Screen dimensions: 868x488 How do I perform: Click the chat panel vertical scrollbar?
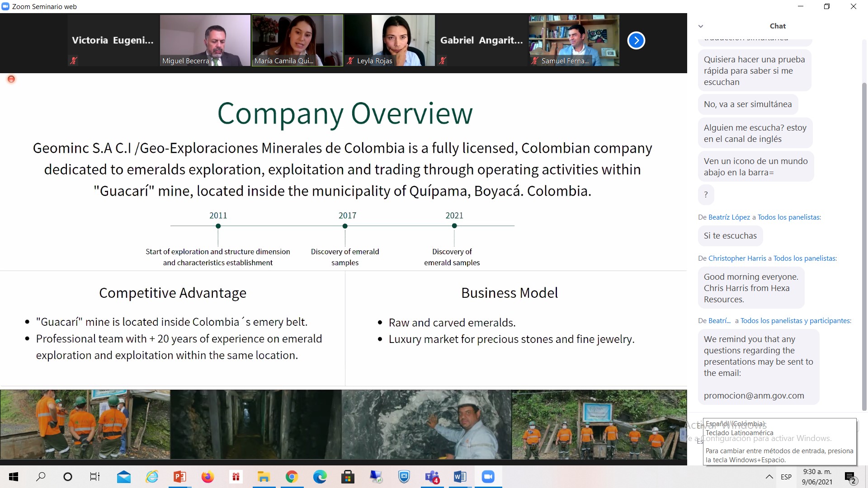click(864, 247)
